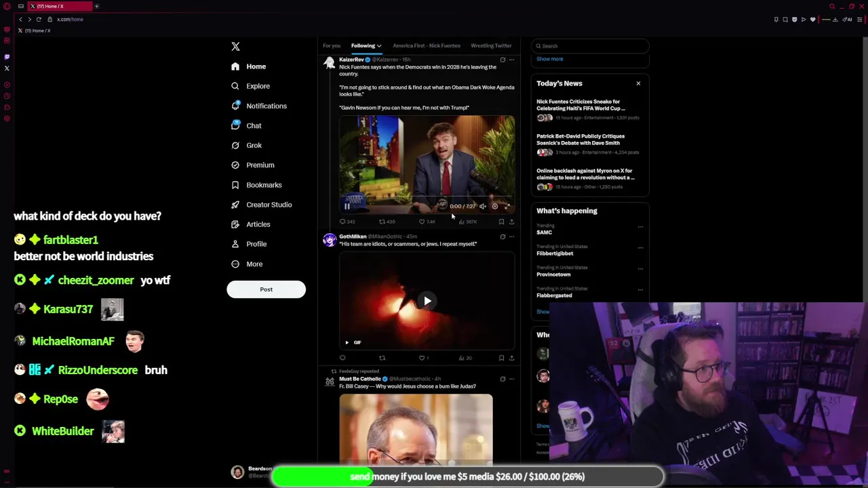This screenshot has width=868, height=488.
Task: Open Profile in sidebar
Action: (249, 243)
